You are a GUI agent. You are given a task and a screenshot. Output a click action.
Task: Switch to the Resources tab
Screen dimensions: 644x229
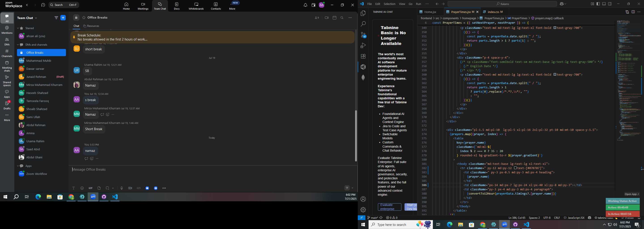coord(91,26)
